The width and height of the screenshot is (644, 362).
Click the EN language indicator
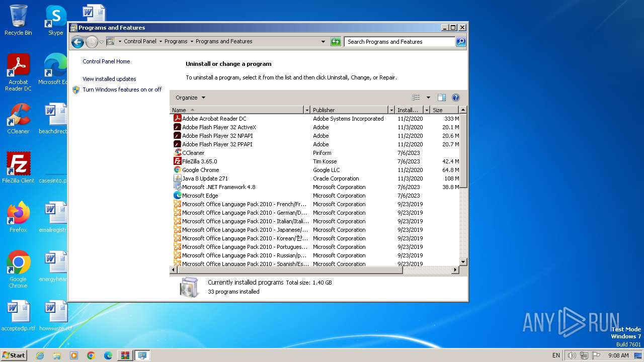point(556,355)
